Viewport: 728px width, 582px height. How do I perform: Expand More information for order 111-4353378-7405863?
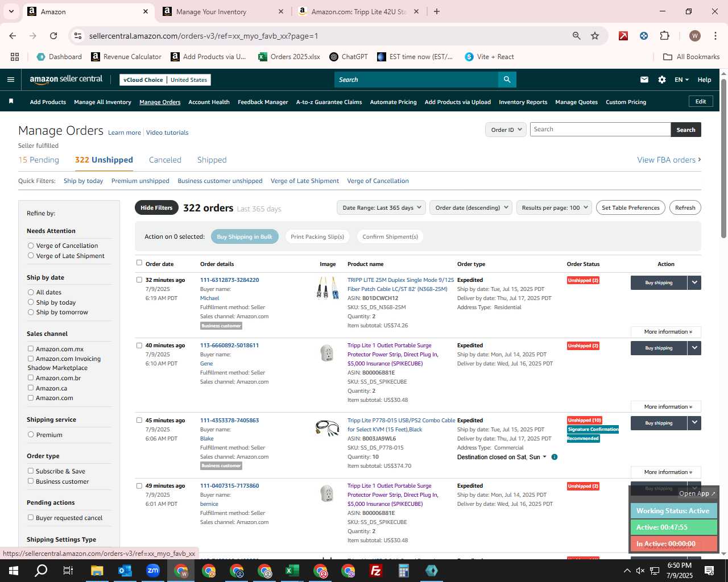tap(666, 472)
